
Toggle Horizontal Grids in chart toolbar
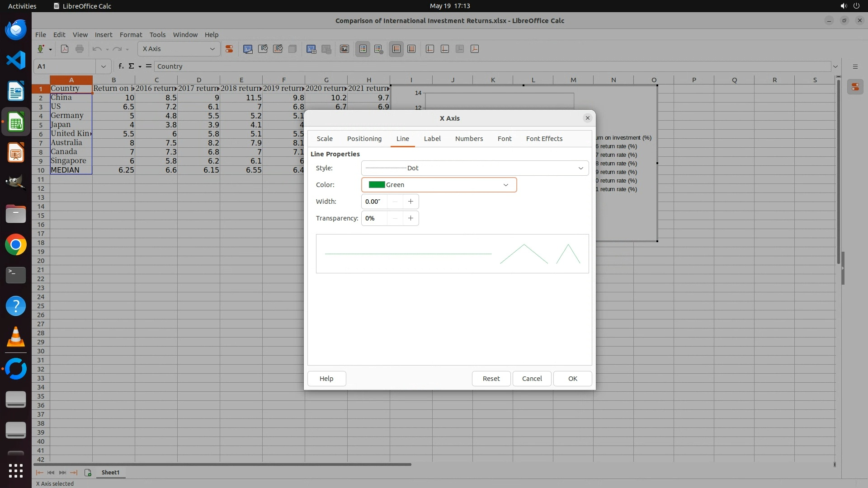click(396, 49)
